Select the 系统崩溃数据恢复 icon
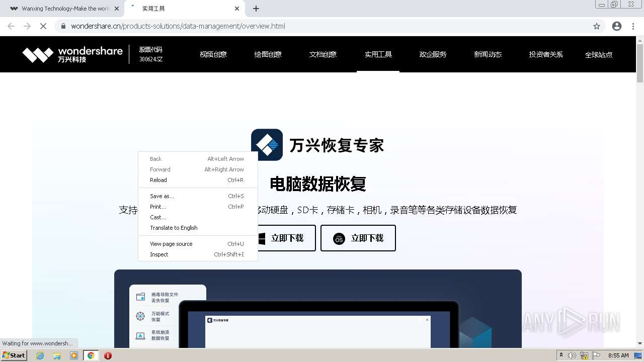This screenshot has height=362, width=644. point(140,335)
